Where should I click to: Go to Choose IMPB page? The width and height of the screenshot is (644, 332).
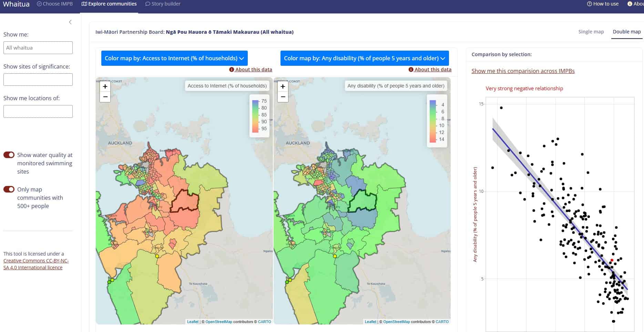(55, 4)
